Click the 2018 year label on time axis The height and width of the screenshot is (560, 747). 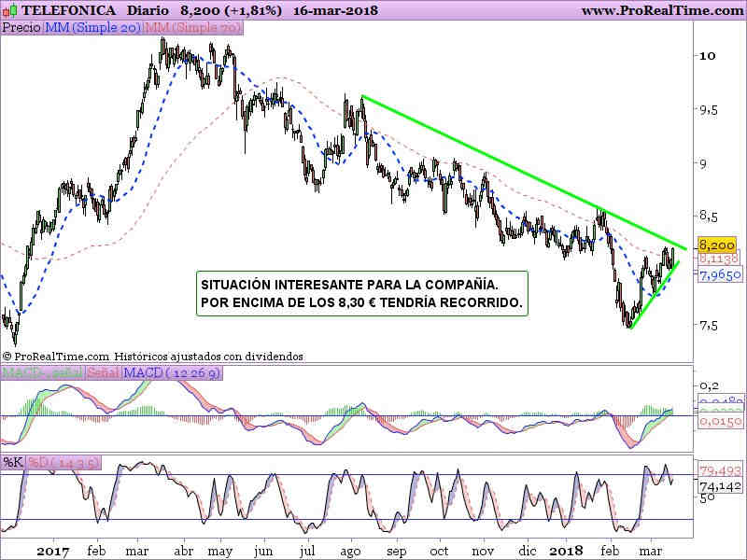566,551
